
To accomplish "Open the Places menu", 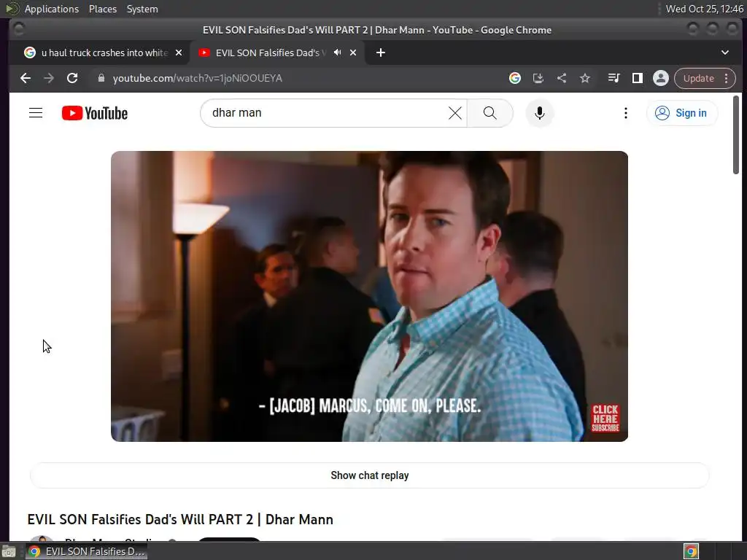I will [x=102, y=9].
